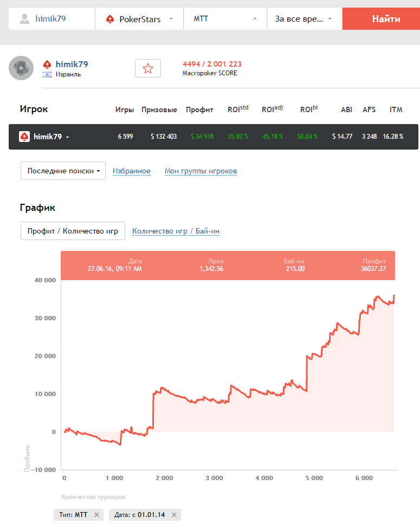Open the PokerStars poker room dropdown

(139, 19)
